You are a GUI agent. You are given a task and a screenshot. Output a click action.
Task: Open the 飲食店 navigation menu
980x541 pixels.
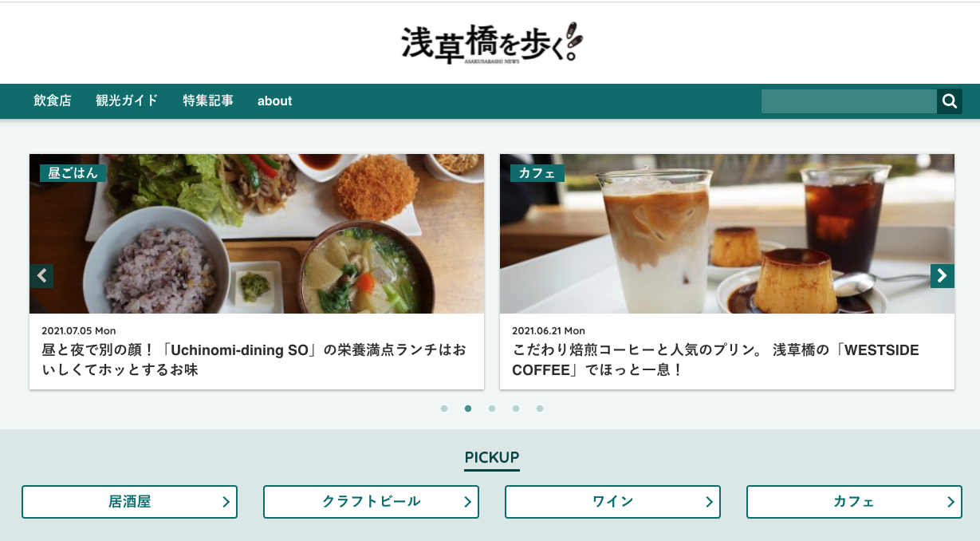click(53, 101)
